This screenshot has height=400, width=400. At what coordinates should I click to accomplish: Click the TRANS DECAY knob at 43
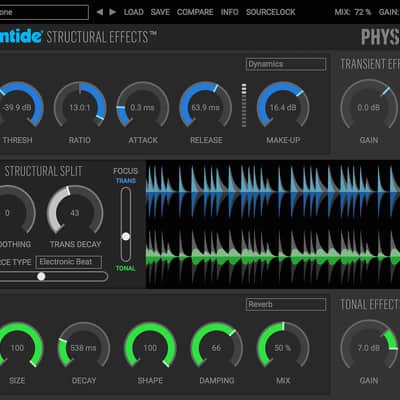pos(75,210)
